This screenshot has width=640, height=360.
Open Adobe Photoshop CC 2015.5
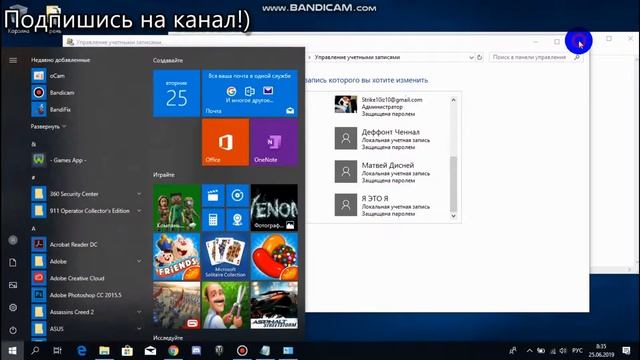pyautogui.click(x=86, y=295)
